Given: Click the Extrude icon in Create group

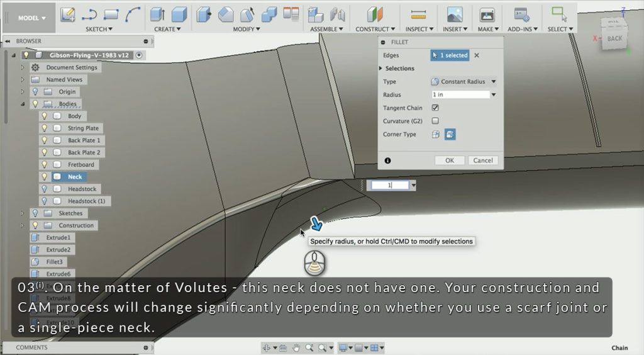Looking at the screenshot, I should (x=157, y=14).
